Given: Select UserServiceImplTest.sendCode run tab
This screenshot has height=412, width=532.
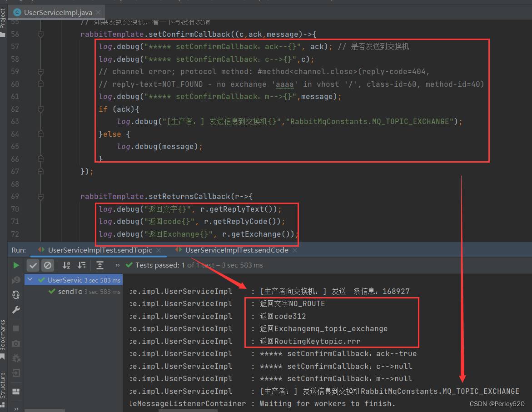Looking at the screenshot, I should pyautogui.click(x=237, y=250).
